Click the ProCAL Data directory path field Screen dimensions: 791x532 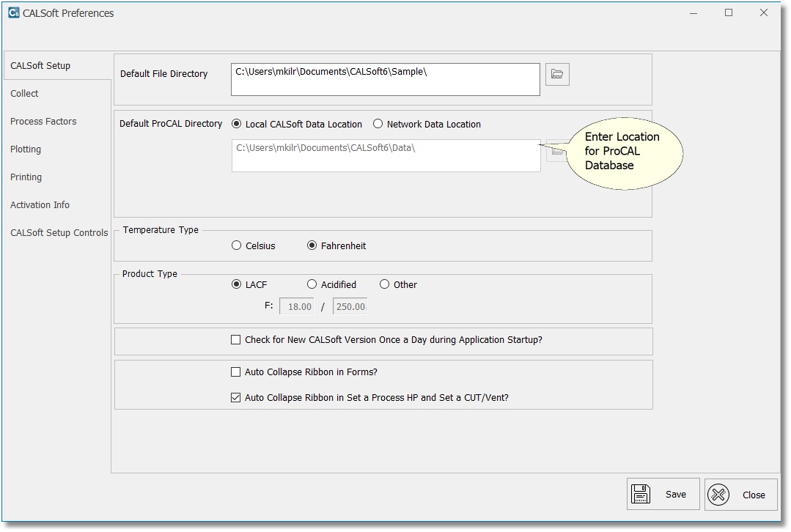(x=386, y=156)
